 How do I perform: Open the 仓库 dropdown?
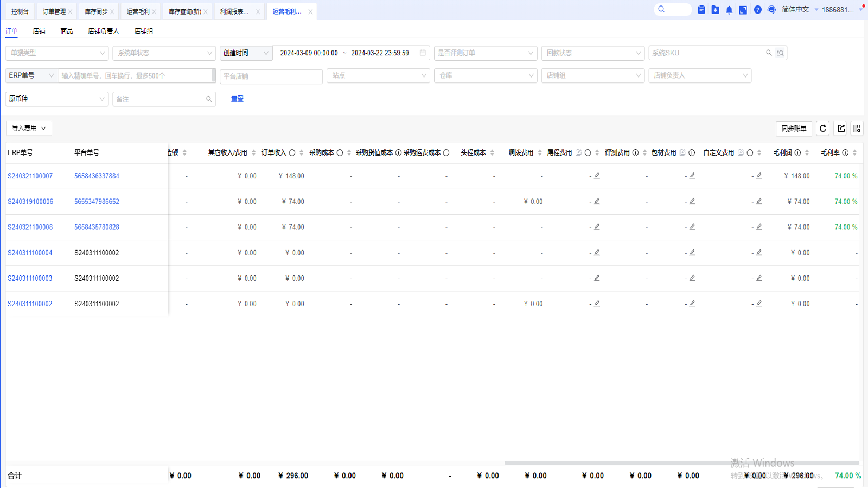486,75
